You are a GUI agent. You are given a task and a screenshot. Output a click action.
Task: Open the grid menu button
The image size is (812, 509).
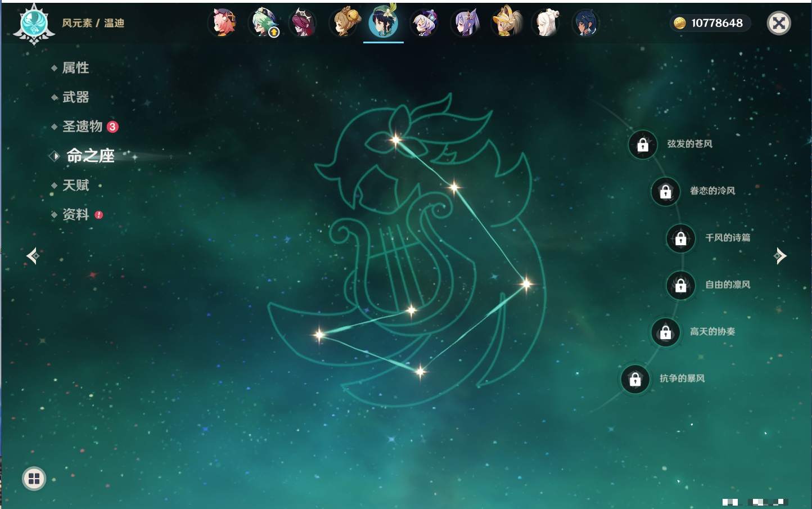click(34, 479)
